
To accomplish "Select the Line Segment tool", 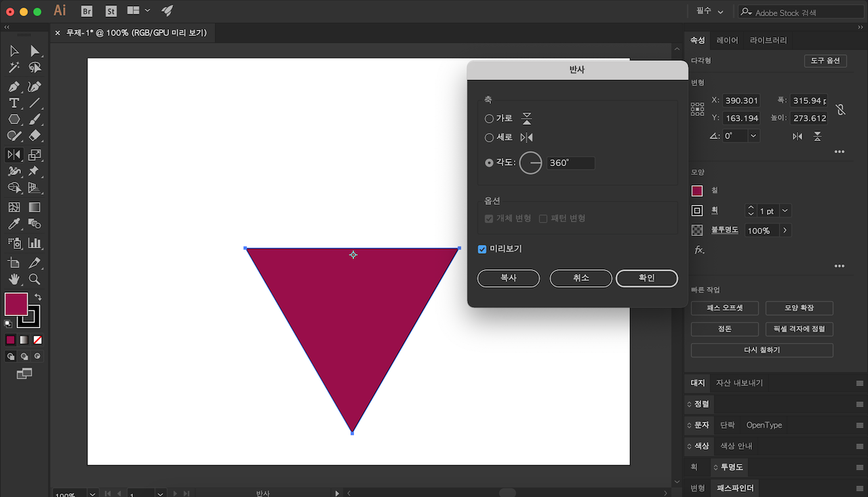I will (35, 103).
